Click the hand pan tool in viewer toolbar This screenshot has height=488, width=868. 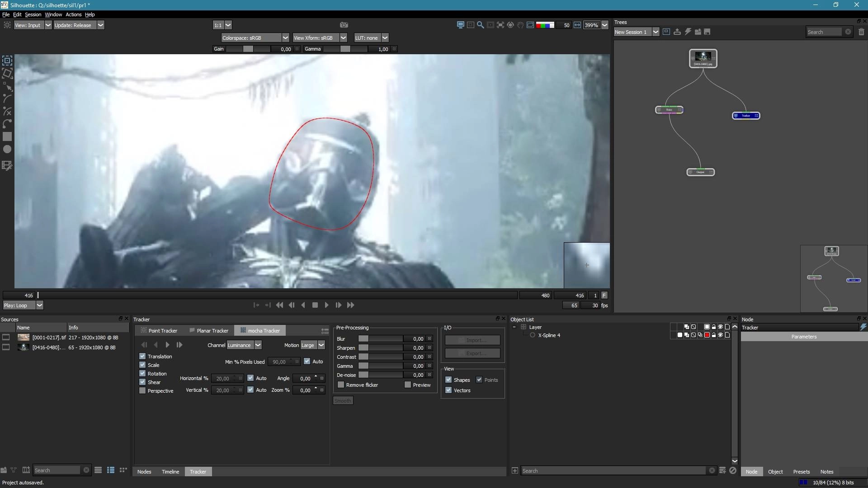click(x=520, y=25)
